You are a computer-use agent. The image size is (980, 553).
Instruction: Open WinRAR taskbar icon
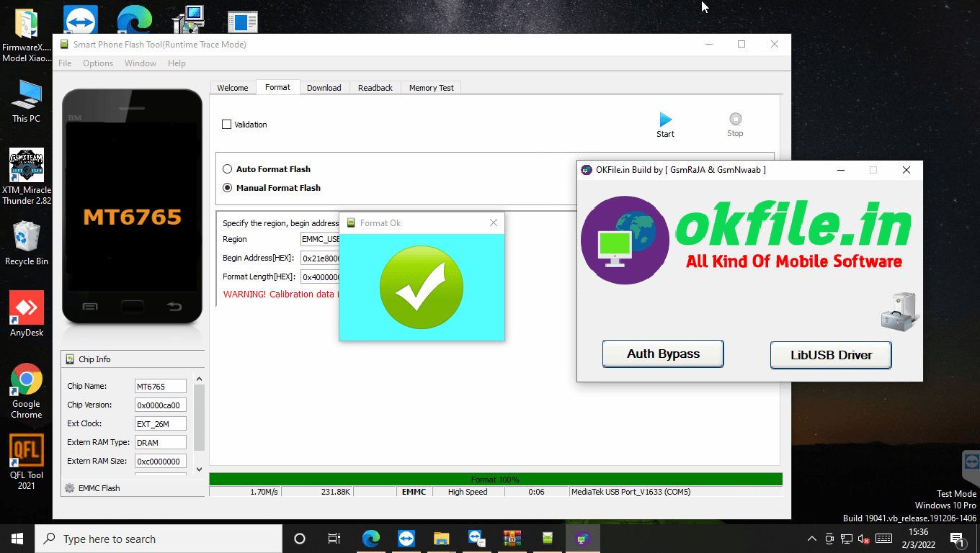click(512, 539)
